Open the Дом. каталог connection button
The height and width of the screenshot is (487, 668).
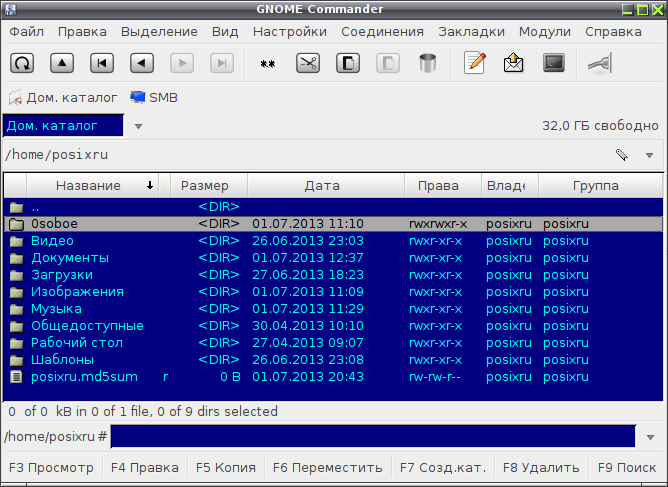[63, 98]
